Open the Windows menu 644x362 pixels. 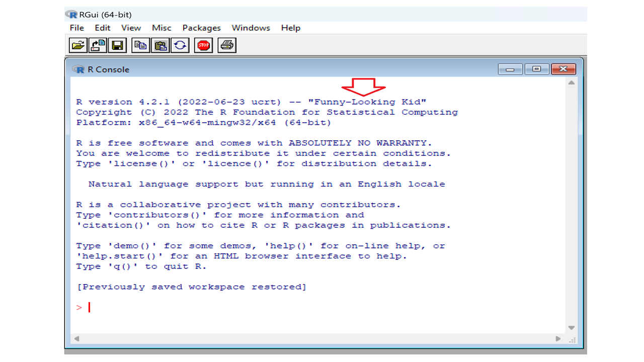(251, 28)
